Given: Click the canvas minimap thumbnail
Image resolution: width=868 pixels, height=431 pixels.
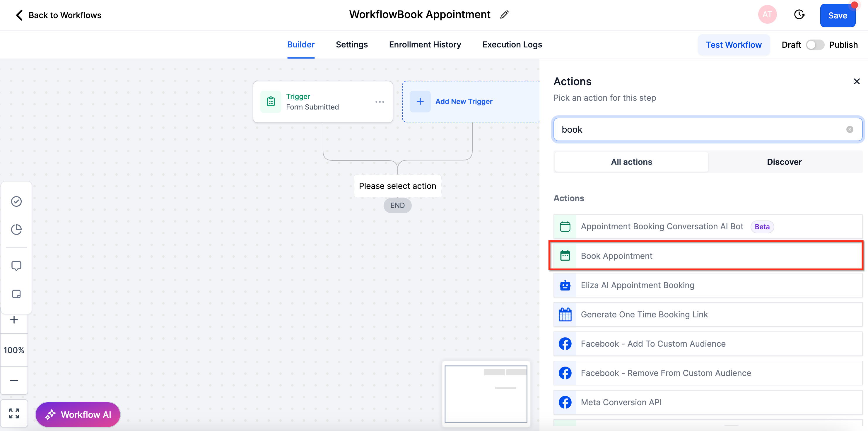Looking at the screenshot, I should coord(486,394).
